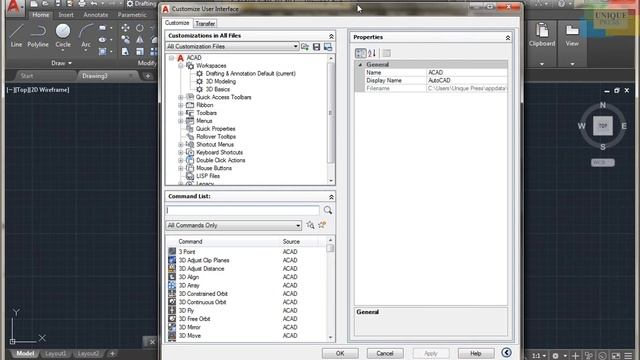
Task: Open the Insert ribbon tab
Action: (66, 15)
